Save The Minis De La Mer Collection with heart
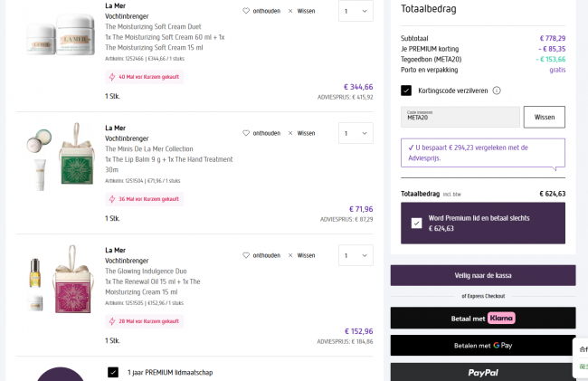 (246, 133)
